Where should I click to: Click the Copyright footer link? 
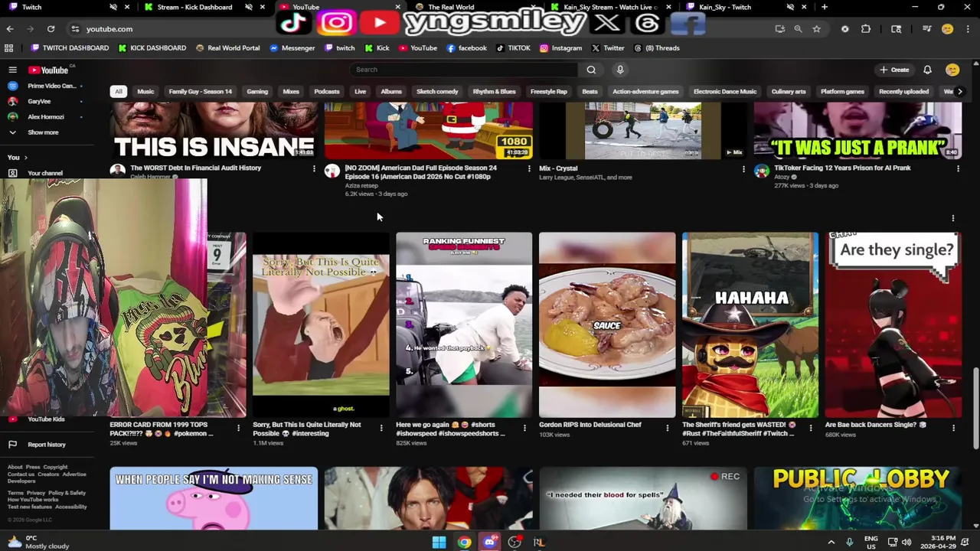point(55,467)
